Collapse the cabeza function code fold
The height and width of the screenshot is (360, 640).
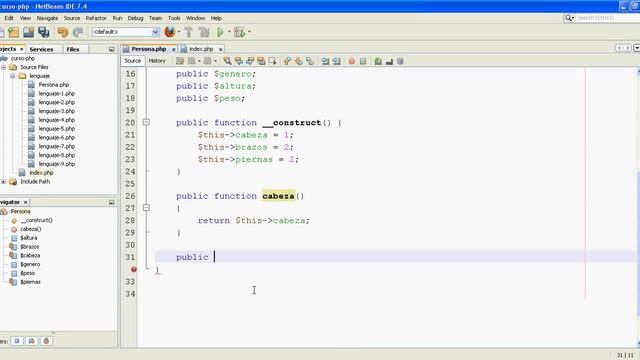click(146, 208)
